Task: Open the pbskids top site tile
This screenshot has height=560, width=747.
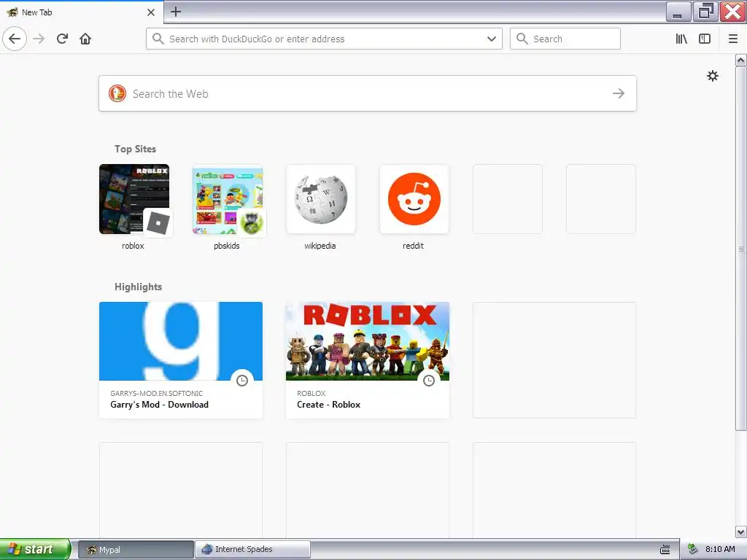Action: 228,199
